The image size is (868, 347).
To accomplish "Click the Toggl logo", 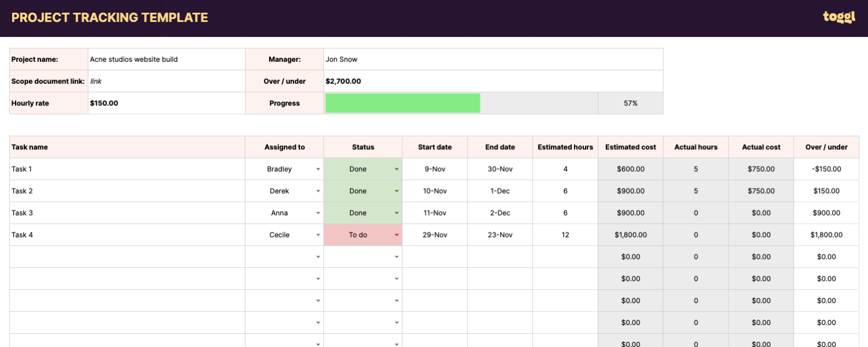I will (x=838, y=17).
